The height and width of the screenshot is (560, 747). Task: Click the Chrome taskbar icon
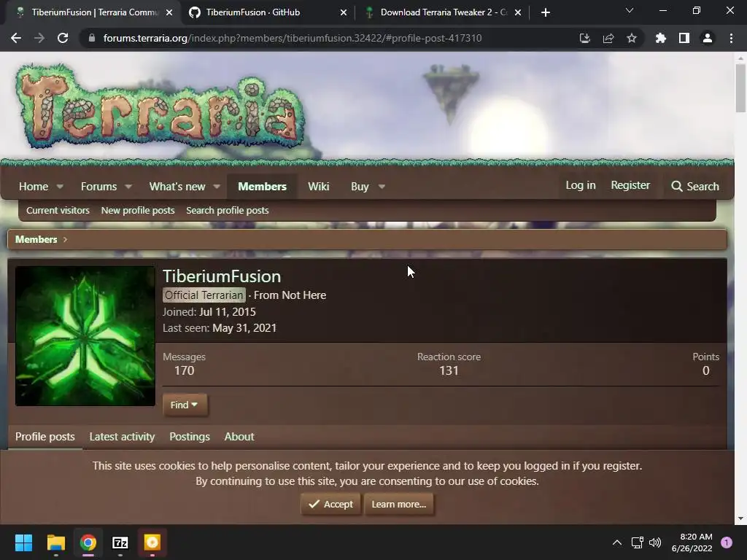tap(88, 542)
